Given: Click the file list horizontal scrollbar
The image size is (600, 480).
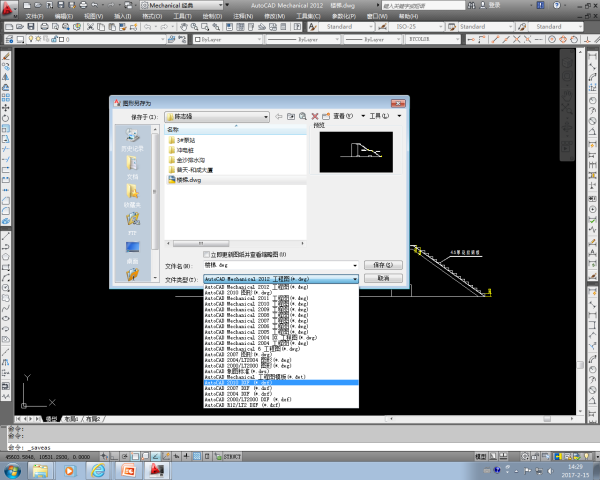Looking at the screenshot, I should click(235, 243).
